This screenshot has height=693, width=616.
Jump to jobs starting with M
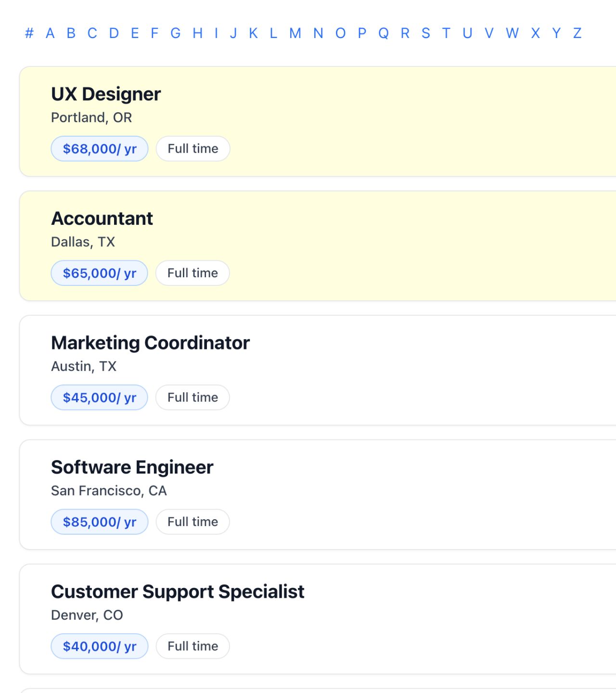[295, 33]
